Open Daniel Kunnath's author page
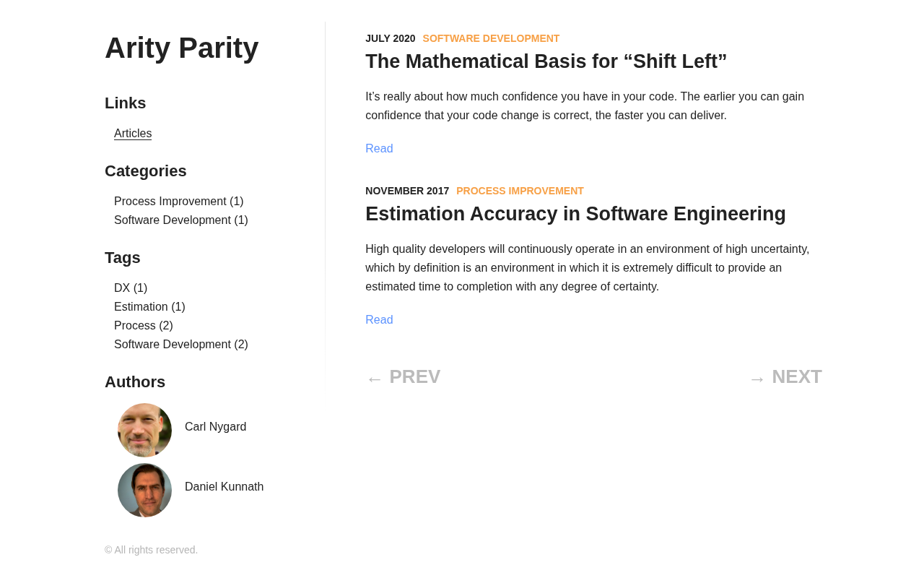 224,487
